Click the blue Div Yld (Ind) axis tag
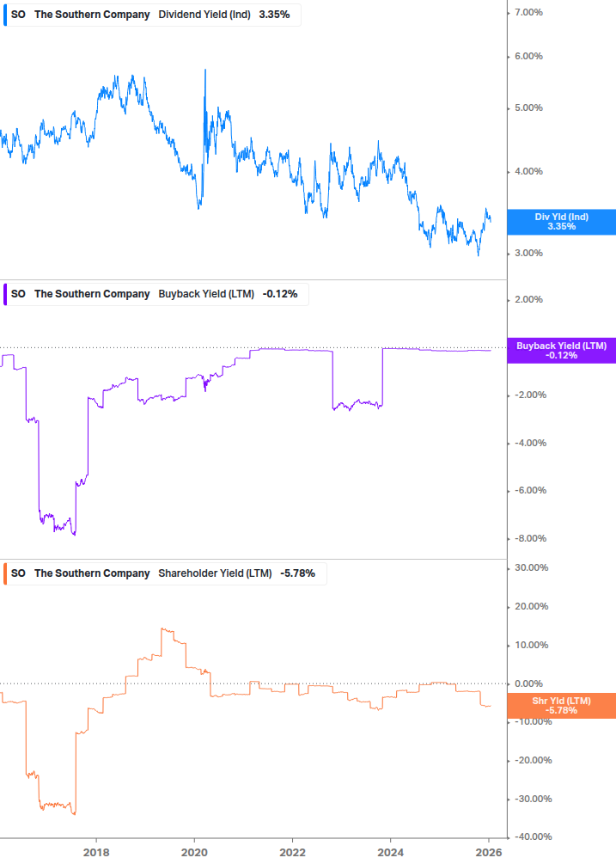The height and width of the screenshot is (864, 616). pyautogui.click(x=562, y=222)
